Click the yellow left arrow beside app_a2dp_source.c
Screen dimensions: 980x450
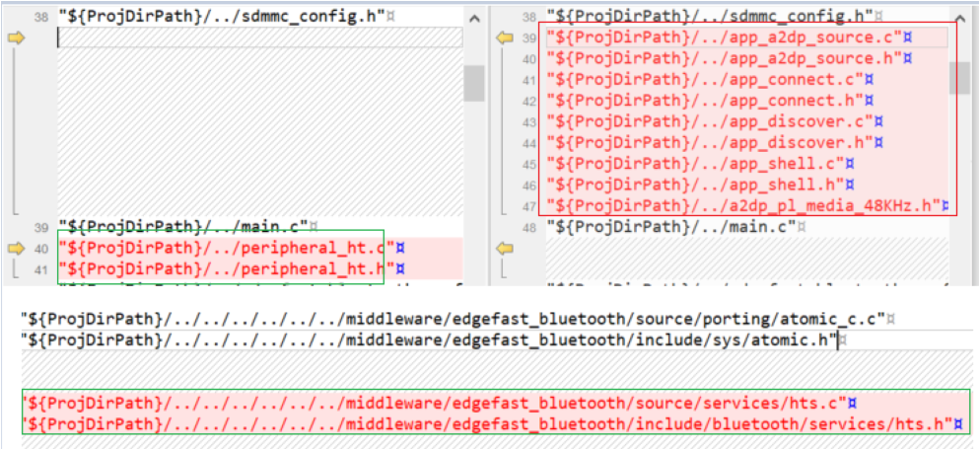[505, 37]
